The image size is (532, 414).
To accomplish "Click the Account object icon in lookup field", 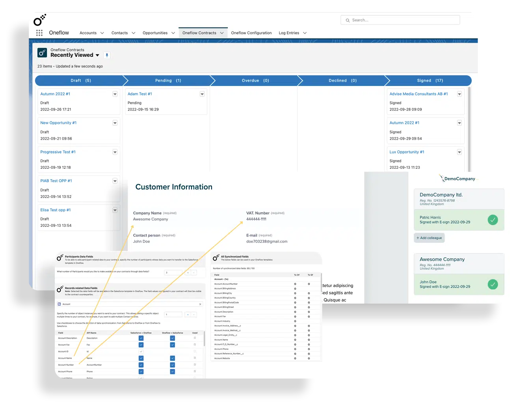I will [60, 304].
